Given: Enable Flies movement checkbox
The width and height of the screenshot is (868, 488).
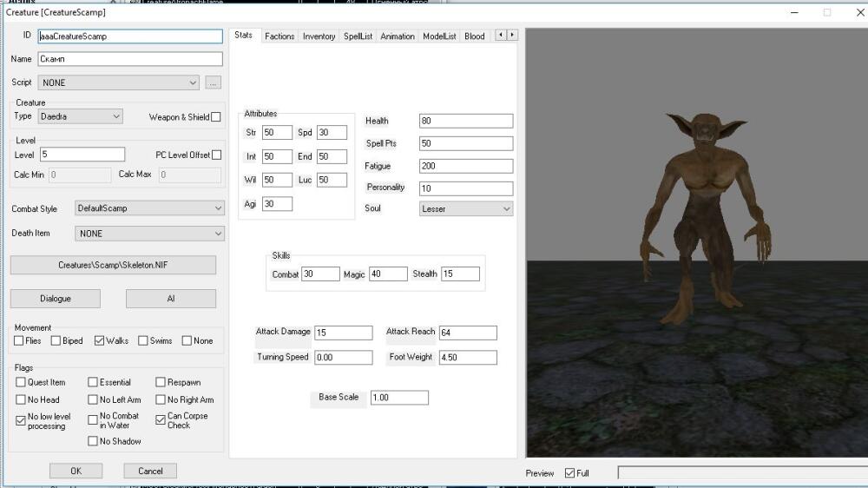Looking at the screenshot, I should pos(19,340).
